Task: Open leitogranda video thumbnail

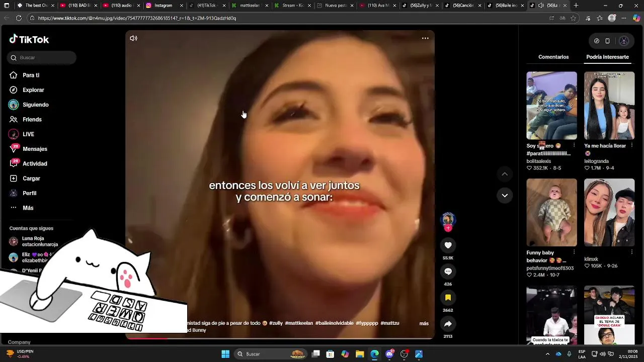Action: (609, 106)
